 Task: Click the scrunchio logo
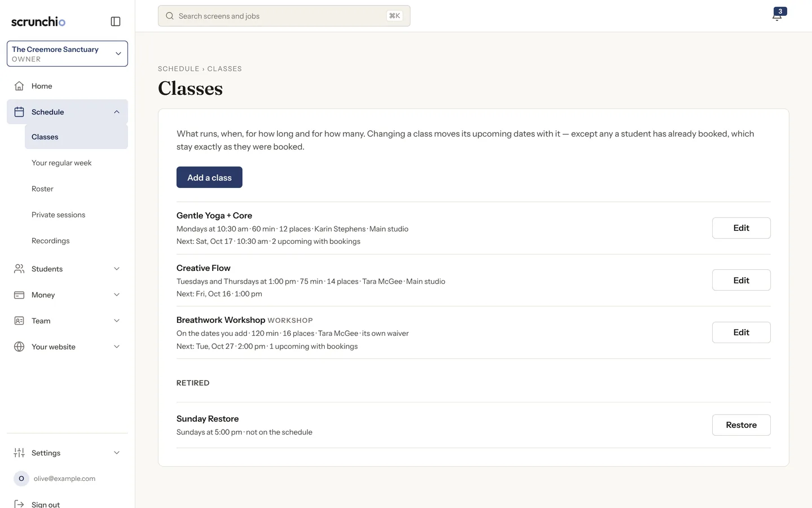(38, 21)
